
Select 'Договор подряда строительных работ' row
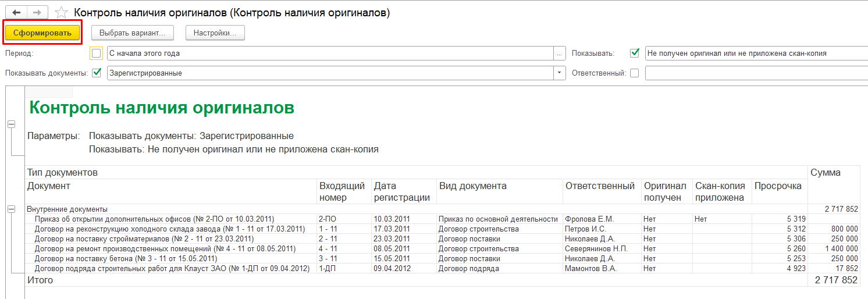pyautogui.click(x=443, y=269)
